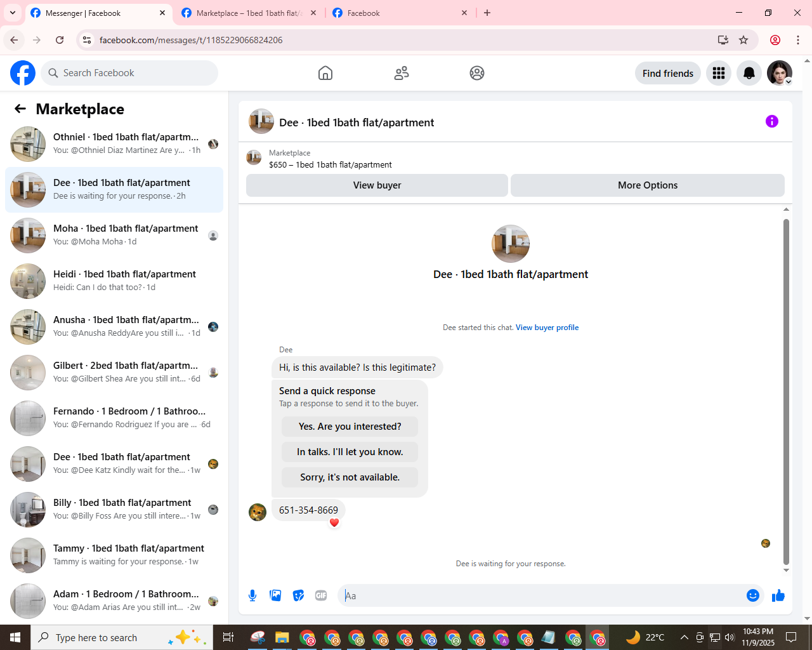
Task: Click the browser address bar URL
Action: point(191,40)
